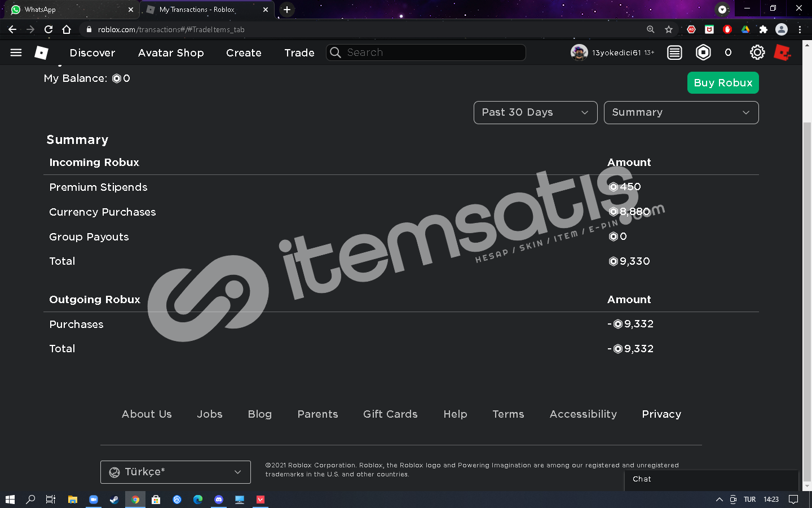Go back in browser history
The height and width of the screenshot is (508, 812).
[12, 29]
